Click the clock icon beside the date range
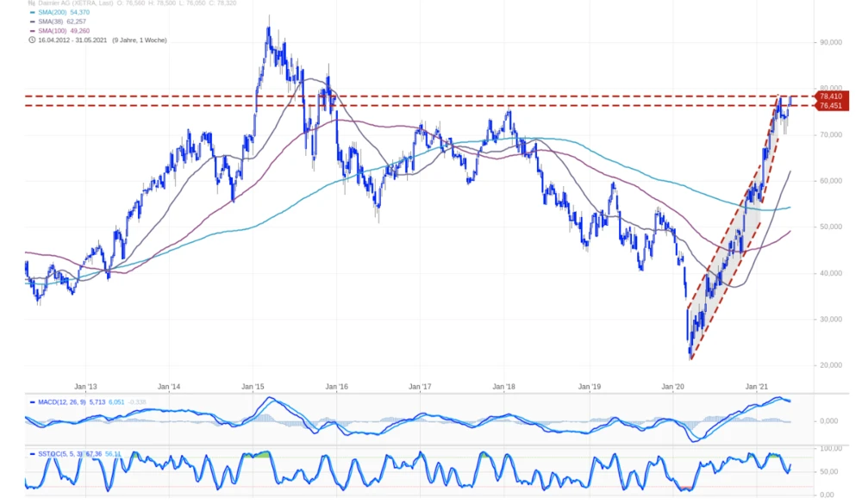Screen dimensions: 862x504 (x=32, y=40)
